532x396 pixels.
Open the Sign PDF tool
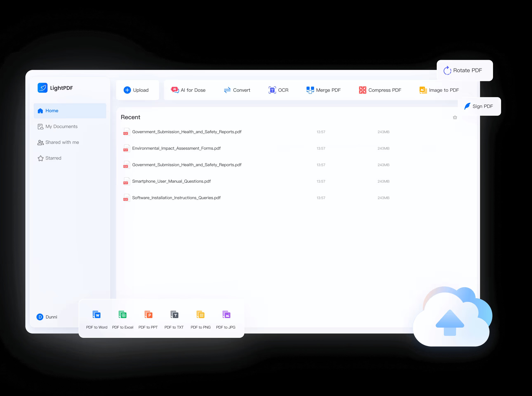479,106
